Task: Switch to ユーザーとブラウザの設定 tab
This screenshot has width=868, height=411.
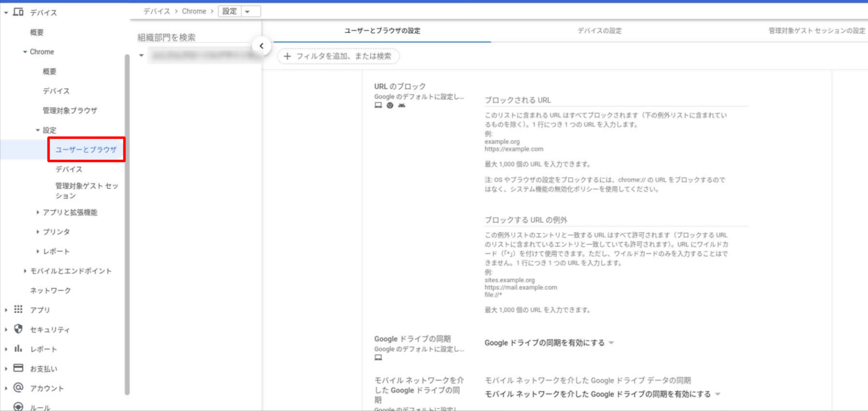Action: (382, 30)
